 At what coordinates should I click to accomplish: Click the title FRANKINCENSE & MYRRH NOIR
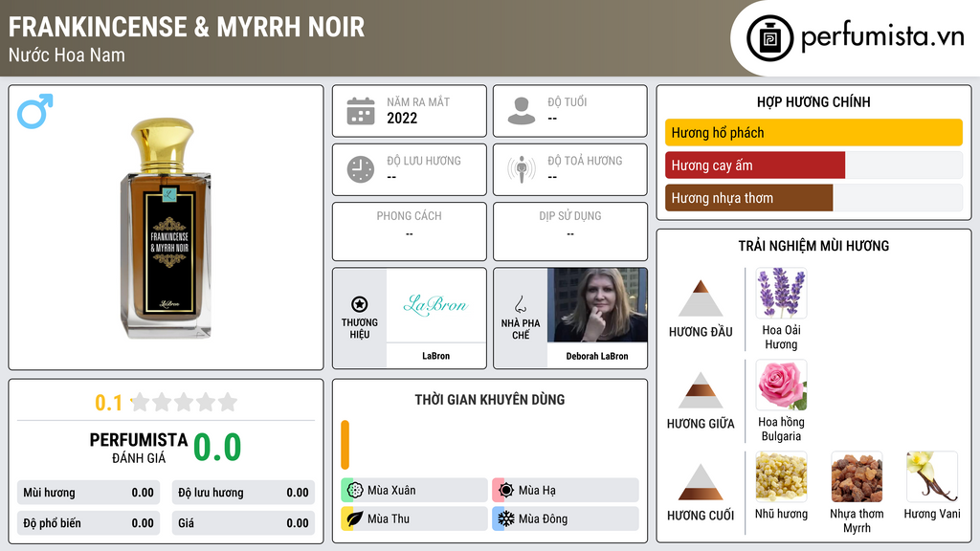(187, 27)
